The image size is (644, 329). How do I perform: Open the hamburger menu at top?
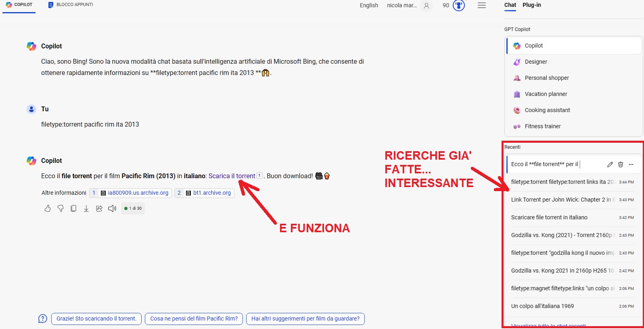[482, 5]
